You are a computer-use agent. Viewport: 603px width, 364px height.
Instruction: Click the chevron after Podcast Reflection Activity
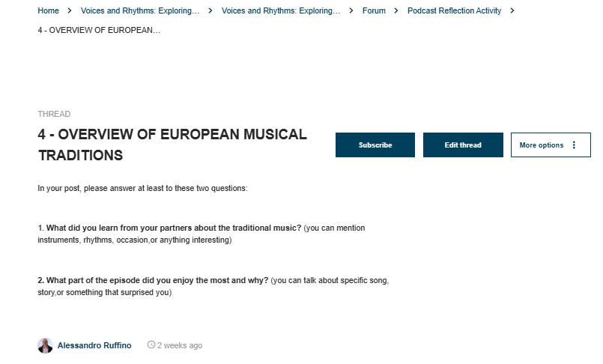512,10
